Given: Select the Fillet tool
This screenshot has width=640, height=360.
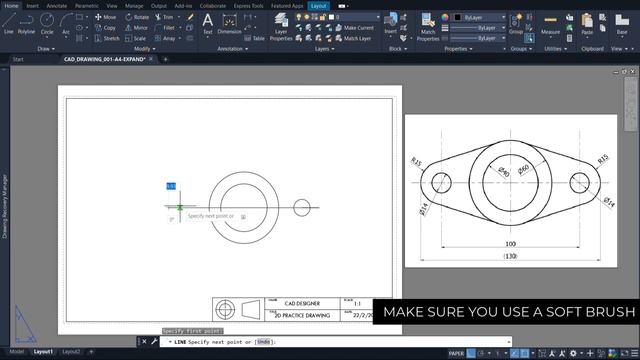Looking at the screenshot, I should [165, 28].
